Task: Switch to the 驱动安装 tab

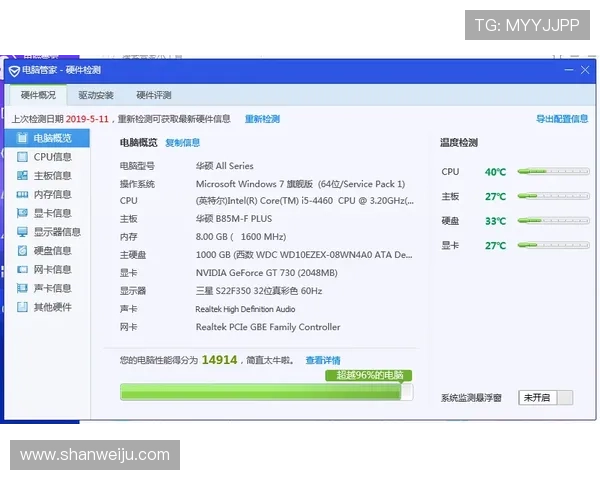Action: 96,95
